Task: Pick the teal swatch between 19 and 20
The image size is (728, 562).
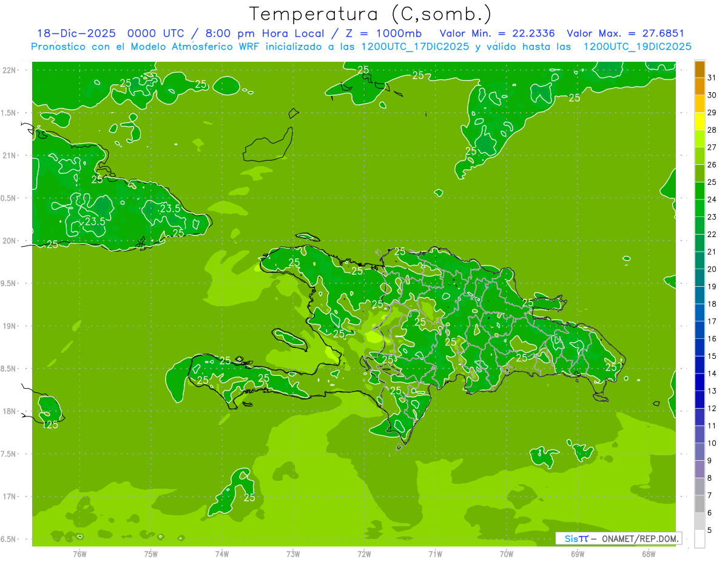Action: pyautogui.click(x=699, y=278)
